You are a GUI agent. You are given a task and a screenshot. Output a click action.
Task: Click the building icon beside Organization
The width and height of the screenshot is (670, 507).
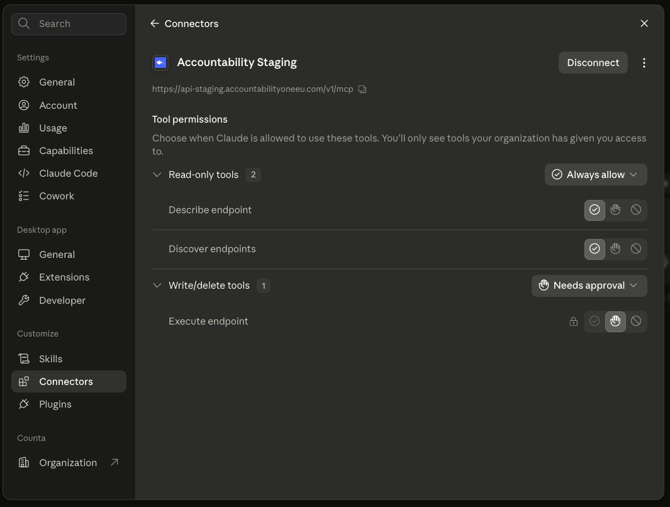[24, 463]
